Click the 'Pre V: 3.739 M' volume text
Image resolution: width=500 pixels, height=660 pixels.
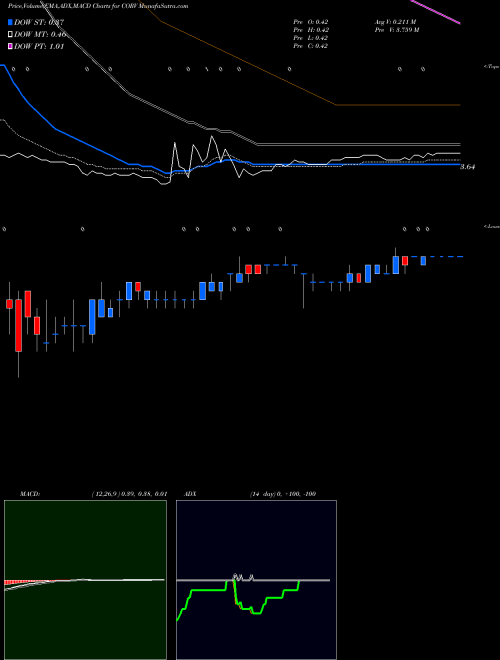[397, 30]
